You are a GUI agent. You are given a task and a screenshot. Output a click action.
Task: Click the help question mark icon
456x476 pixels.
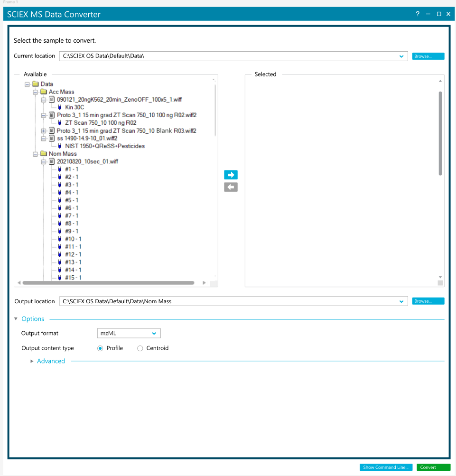(418, 14)
